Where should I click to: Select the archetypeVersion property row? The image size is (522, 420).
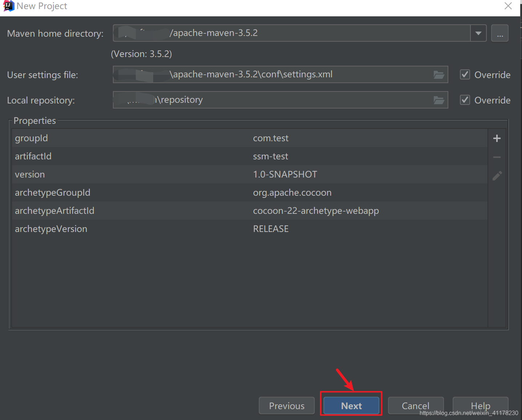click(249, 229)
